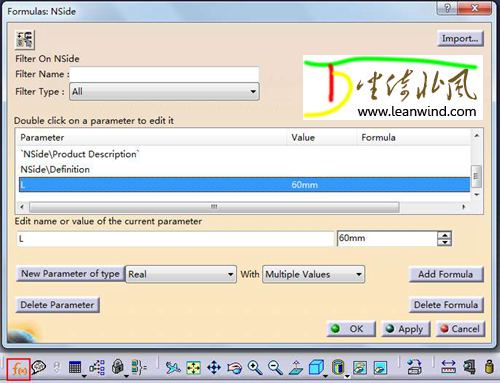Click the Lock Selected Parameters padlock icon
Screen dimensions: 500x383
117,367
